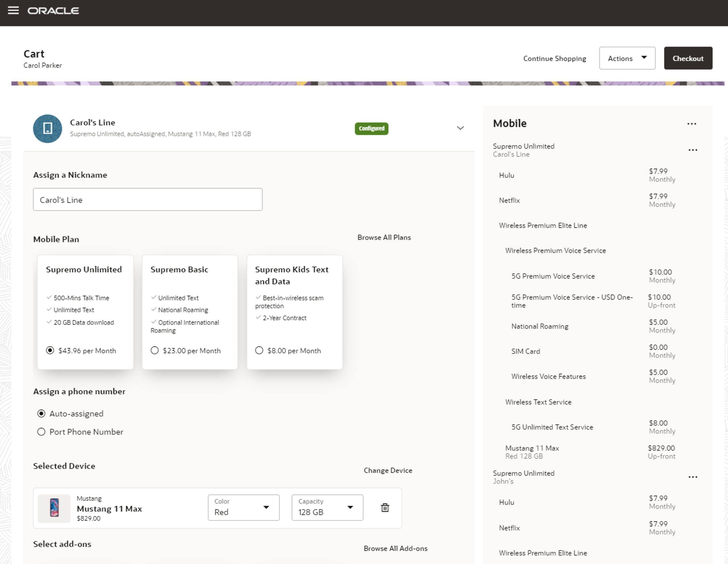This screenshot has width=728, height=564.
Task: Click inside the nickname text field
Action: [148, 199]
